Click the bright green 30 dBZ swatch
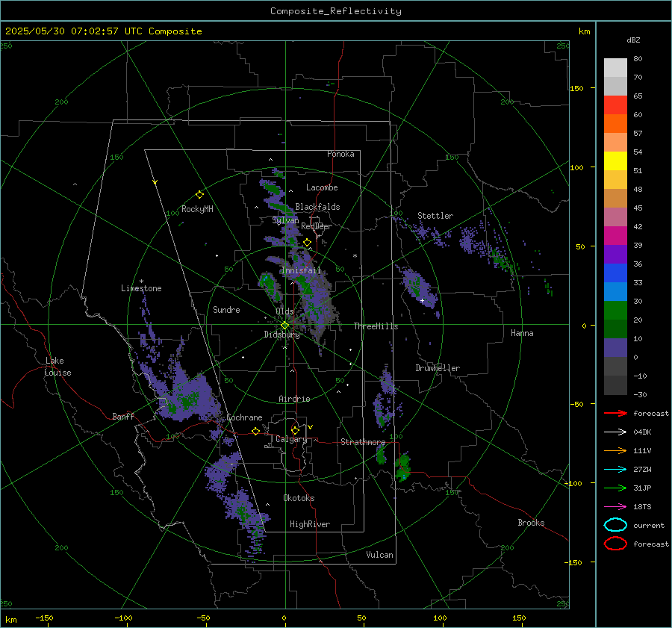Viewport: 672px width, 628px height. pos(615,311)
